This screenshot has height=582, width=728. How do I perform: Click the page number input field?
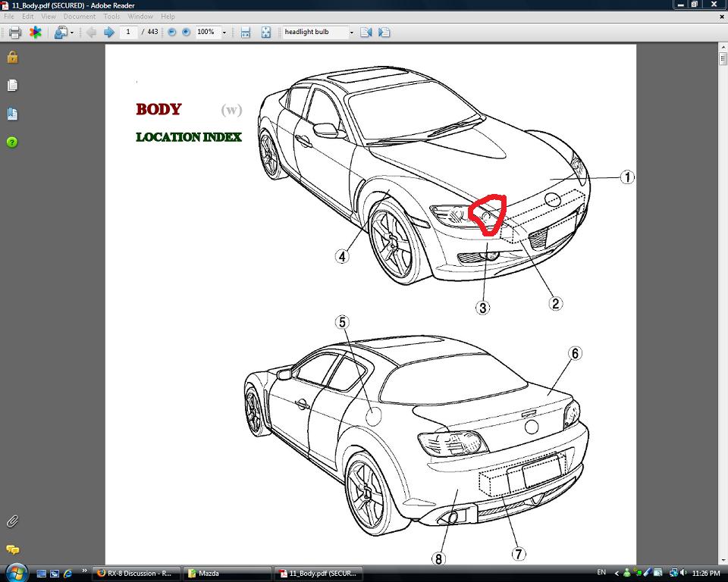click(129, 33)
